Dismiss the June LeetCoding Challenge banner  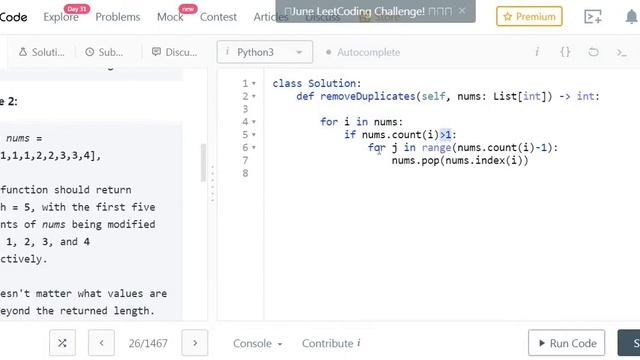[462, 11]
